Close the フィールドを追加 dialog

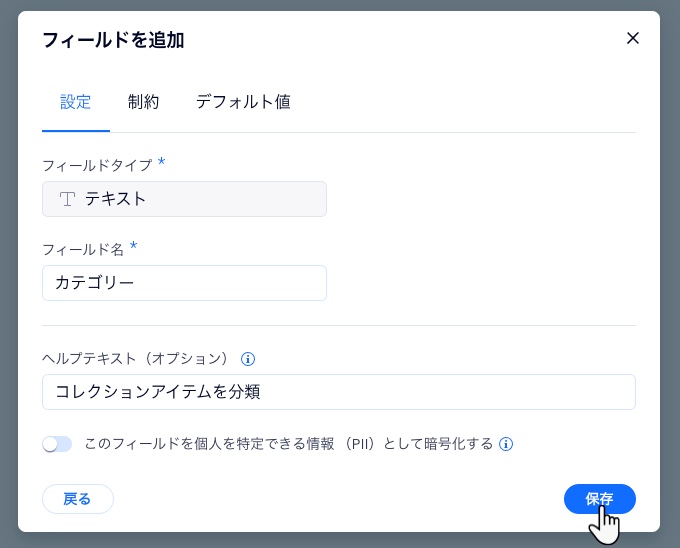[x=633, y=38]
